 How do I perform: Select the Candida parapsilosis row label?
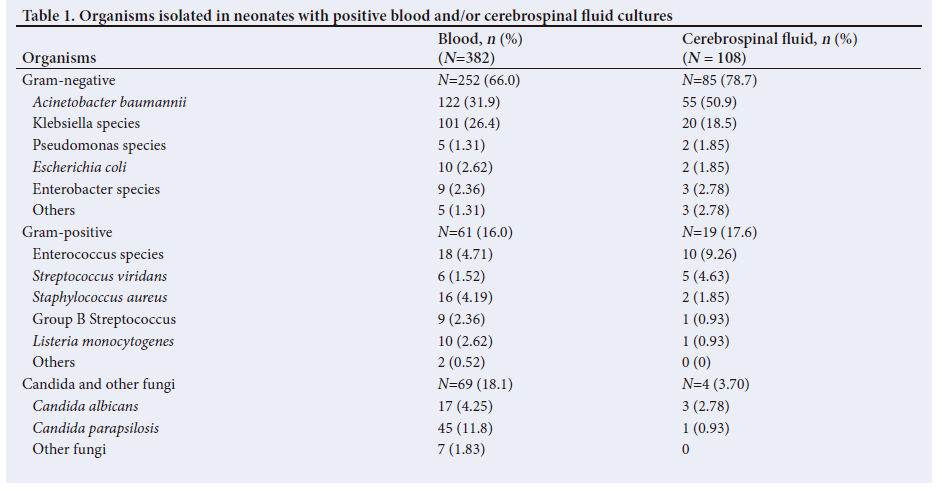click(x=96, y=428)
